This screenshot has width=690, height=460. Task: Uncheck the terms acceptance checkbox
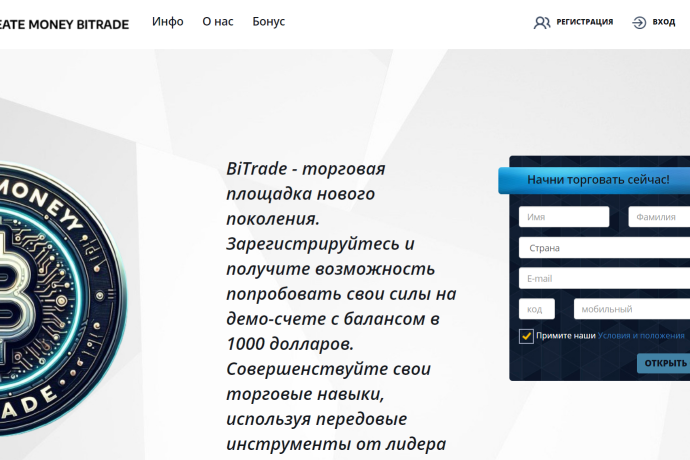pyautogui.click(x=526, y=336)
